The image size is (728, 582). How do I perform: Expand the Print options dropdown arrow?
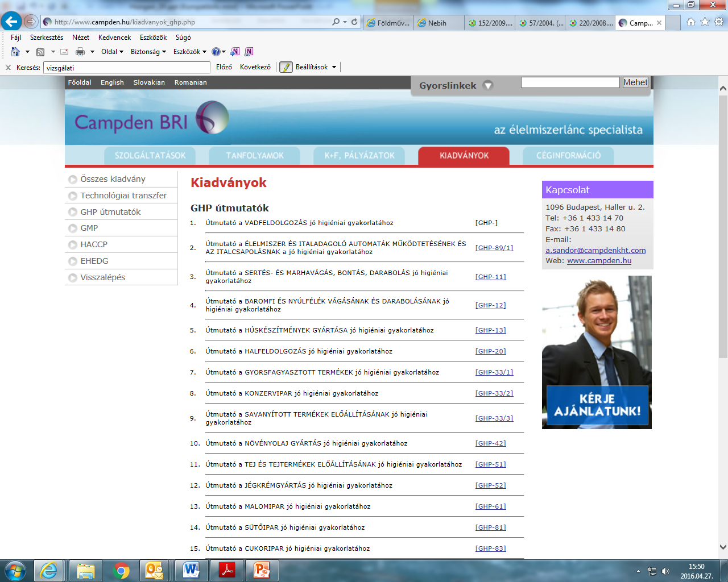92,52
